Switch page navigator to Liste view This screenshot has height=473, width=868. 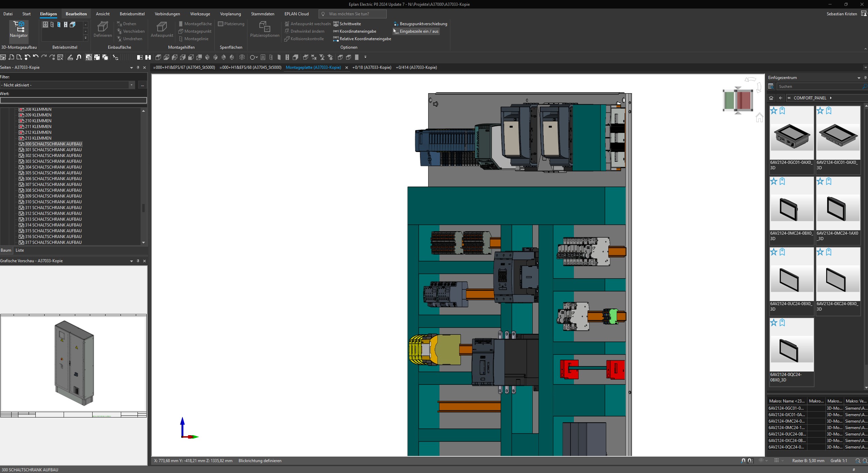(20, 250)
